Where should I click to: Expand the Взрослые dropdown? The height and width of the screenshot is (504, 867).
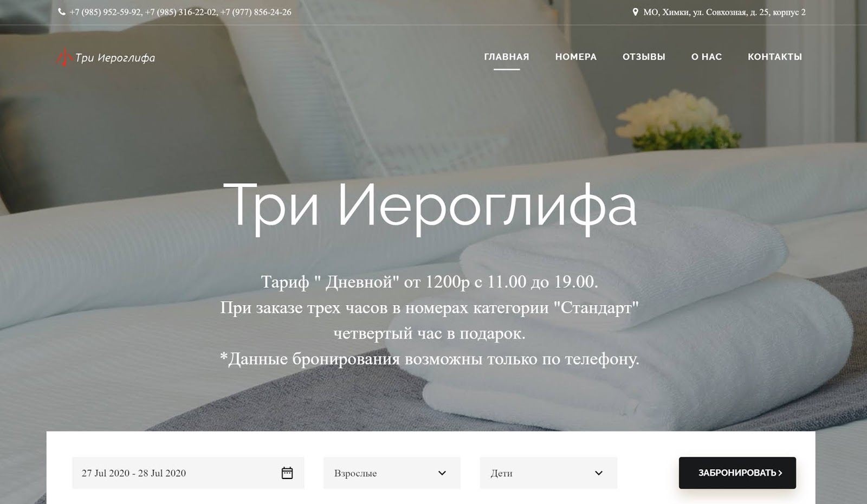(392, 473)
